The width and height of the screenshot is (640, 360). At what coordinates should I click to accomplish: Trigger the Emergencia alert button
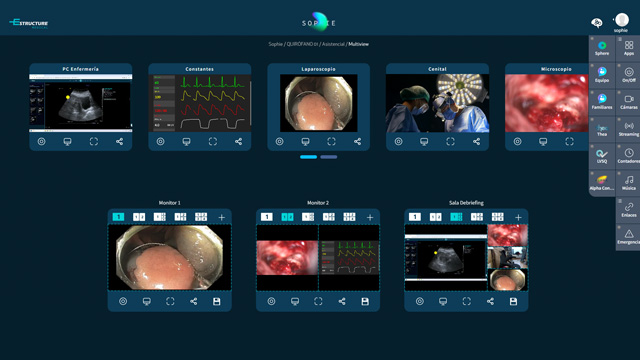[x=629, y=237]
